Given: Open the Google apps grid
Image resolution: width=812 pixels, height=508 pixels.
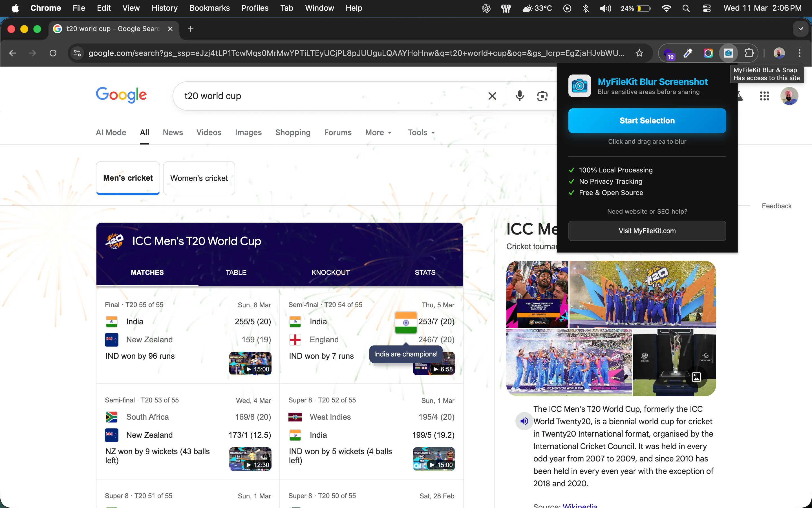Looking at the screenshot, I should pyautogui.click(x=764, y=96).
